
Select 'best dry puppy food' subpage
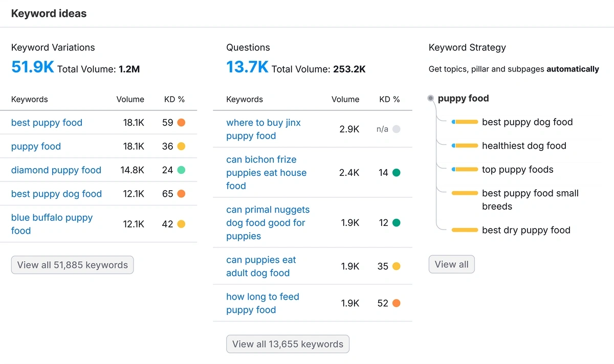[x=526, y=230]
